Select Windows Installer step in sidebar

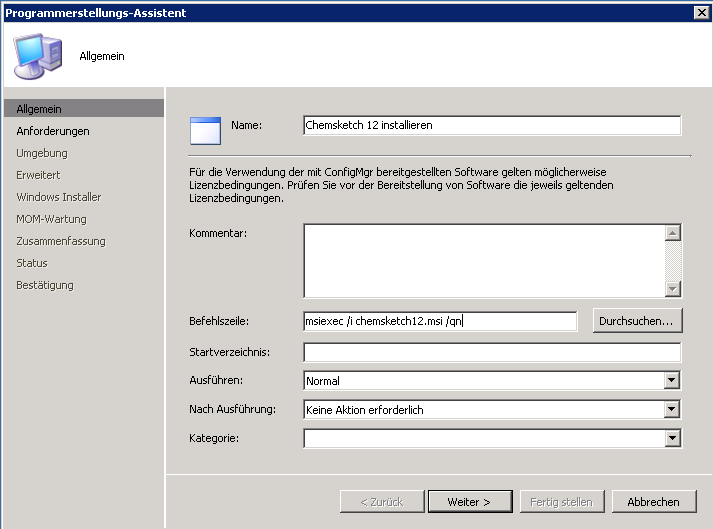58,197
